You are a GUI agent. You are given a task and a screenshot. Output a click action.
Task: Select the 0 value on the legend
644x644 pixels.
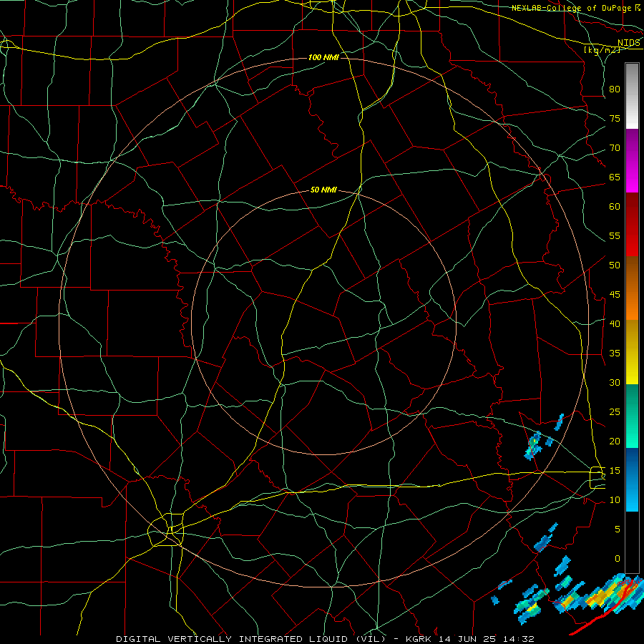coord(618,559)
